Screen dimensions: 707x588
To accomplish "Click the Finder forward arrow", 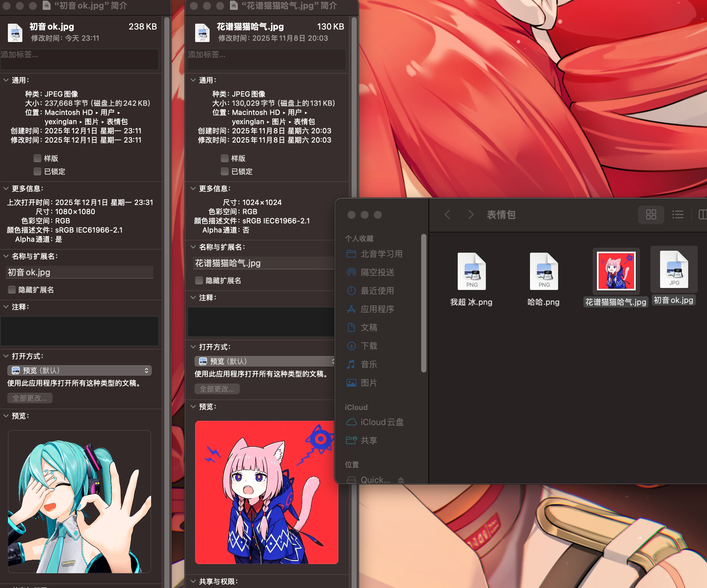I will pyautogui.click(x=471, y=215).
